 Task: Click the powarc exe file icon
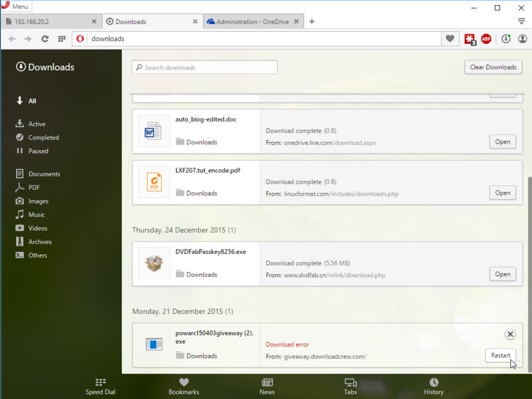coord(154,344)
